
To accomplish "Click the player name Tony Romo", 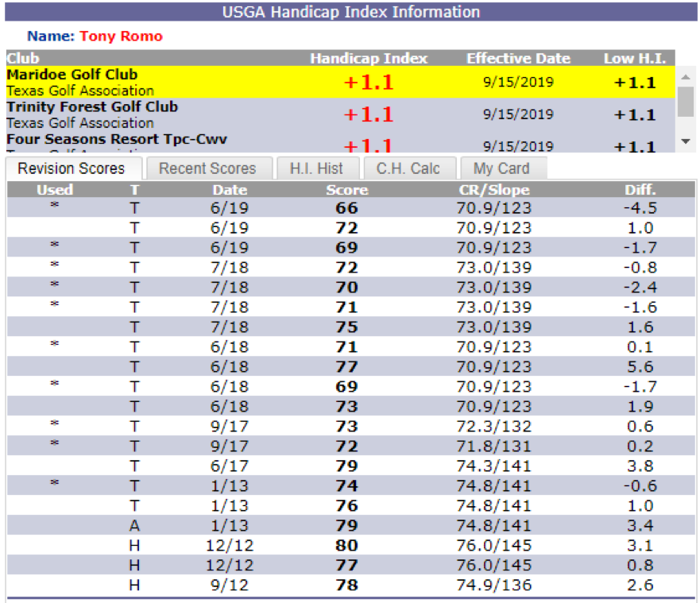I will click(121, 37).
